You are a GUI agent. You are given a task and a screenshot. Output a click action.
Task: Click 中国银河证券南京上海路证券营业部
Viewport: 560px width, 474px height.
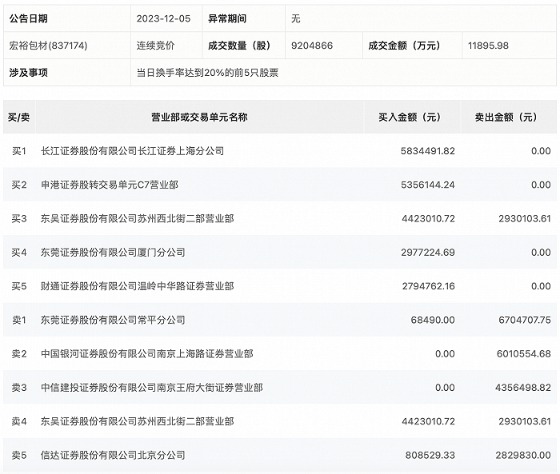(147, 354)
